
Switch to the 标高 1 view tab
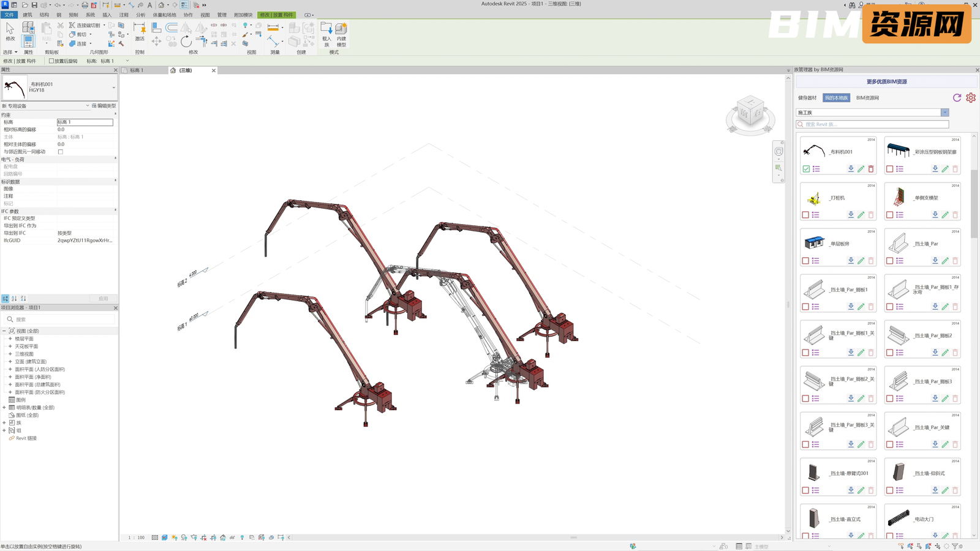pyautogui.click(x=136, y=70)
